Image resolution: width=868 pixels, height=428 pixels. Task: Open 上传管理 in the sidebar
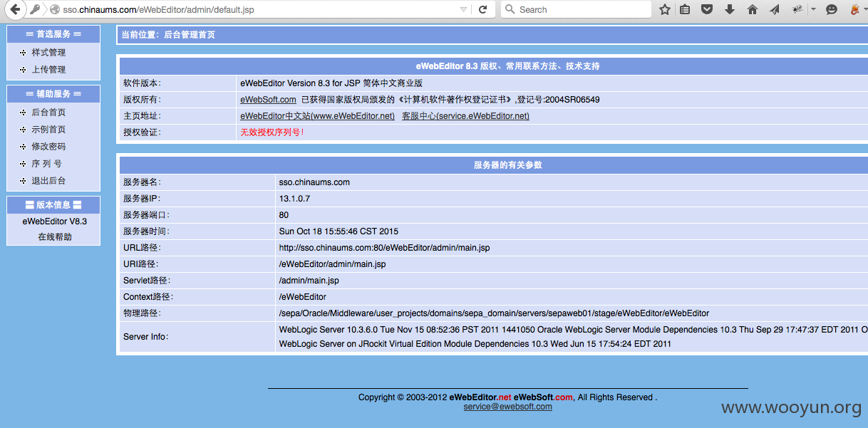[48, 70]
